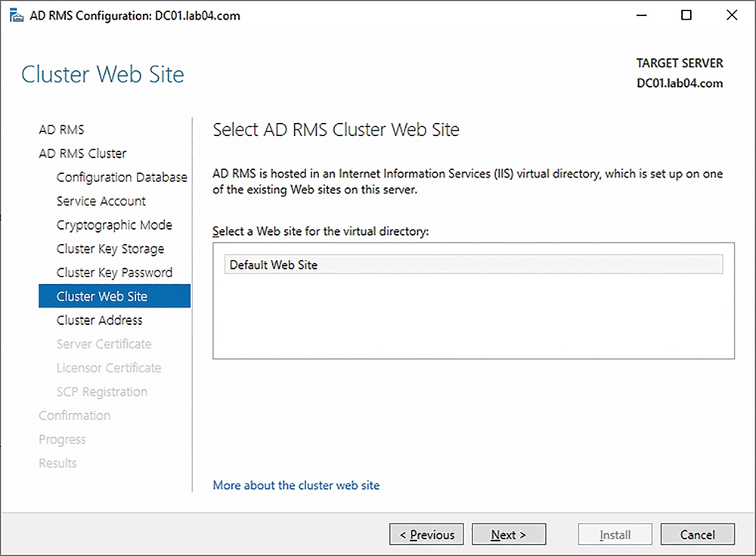Open the Cluster Key Storage step
756x556 pixels.
(x=110, y=249)
